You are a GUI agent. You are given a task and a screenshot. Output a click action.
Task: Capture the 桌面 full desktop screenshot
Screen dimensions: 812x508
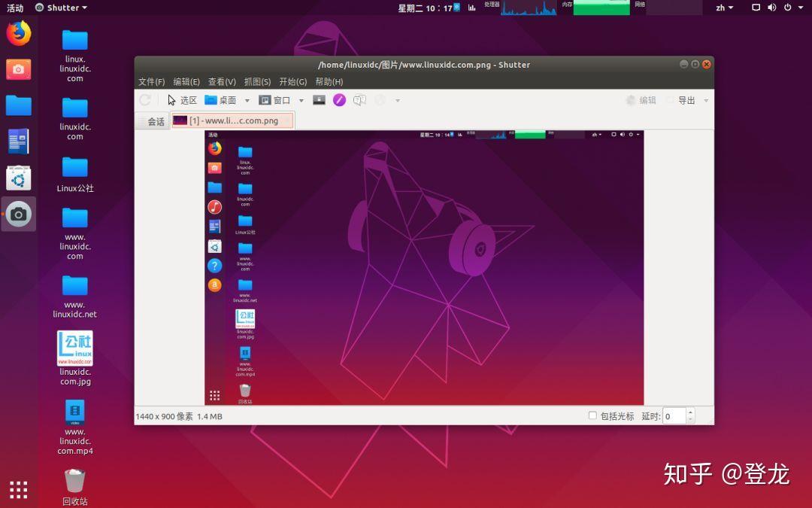[225, 100]
